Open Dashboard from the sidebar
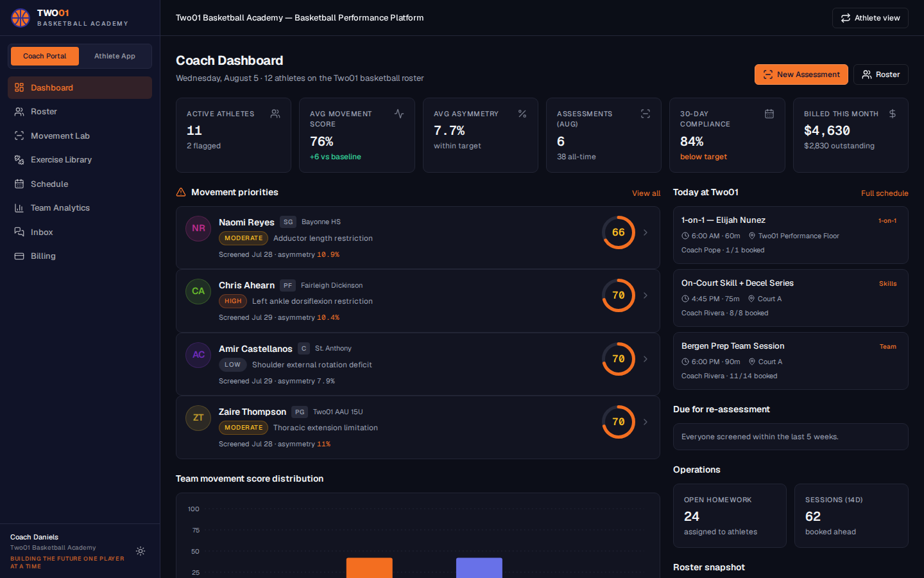 click(x=80, y=88)
